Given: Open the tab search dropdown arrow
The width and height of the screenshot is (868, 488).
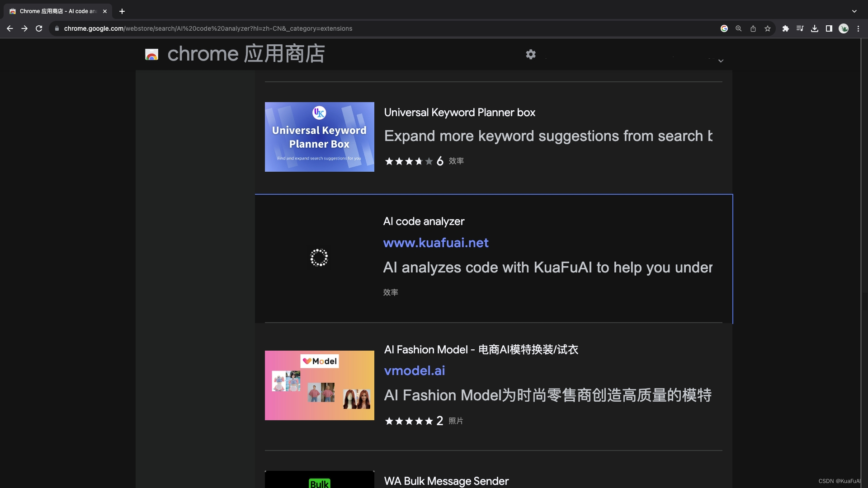Looking at the screenshot, I should coord(854,11).
